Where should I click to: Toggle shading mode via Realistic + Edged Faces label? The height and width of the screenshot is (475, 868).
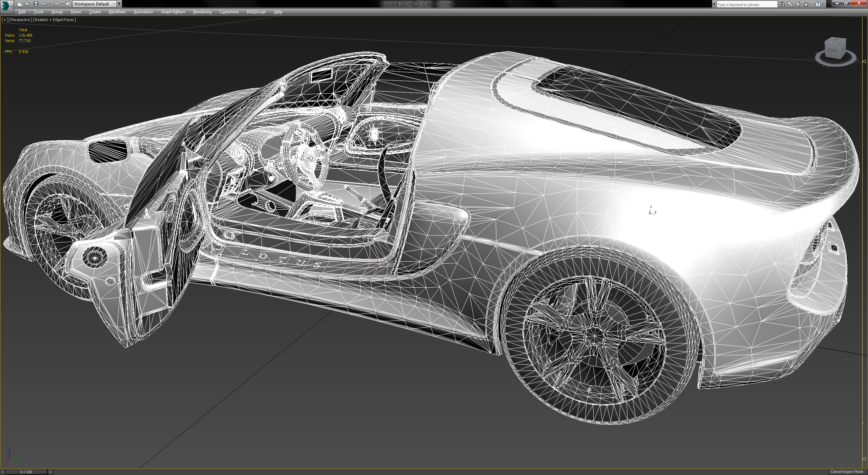pyautogui.click(x=54, y=20)
